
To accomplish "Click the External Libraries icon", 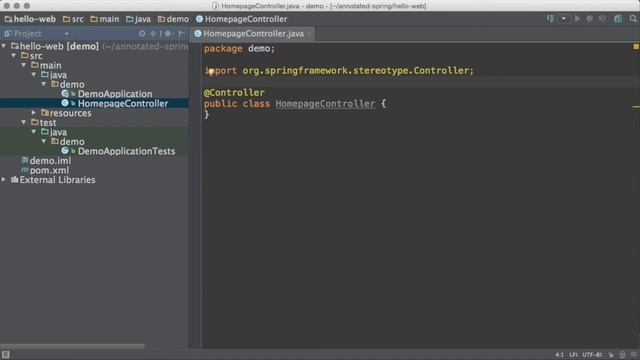I will 15,180.
